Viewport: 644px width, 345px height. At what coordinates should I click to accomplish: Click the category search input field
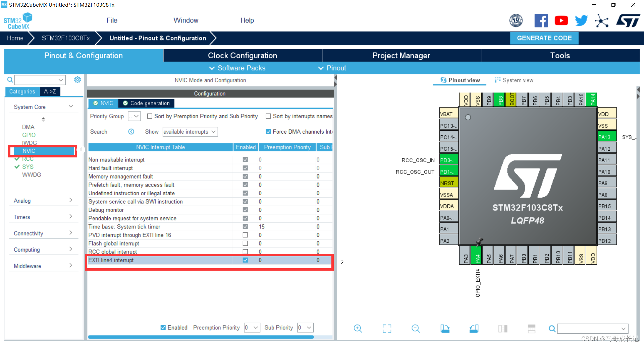(40, 80)
